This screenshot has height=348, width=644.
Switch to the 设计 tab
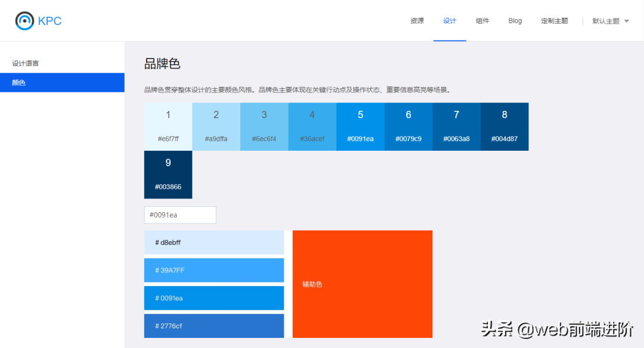pyautogui.click(x=450, y=21)
